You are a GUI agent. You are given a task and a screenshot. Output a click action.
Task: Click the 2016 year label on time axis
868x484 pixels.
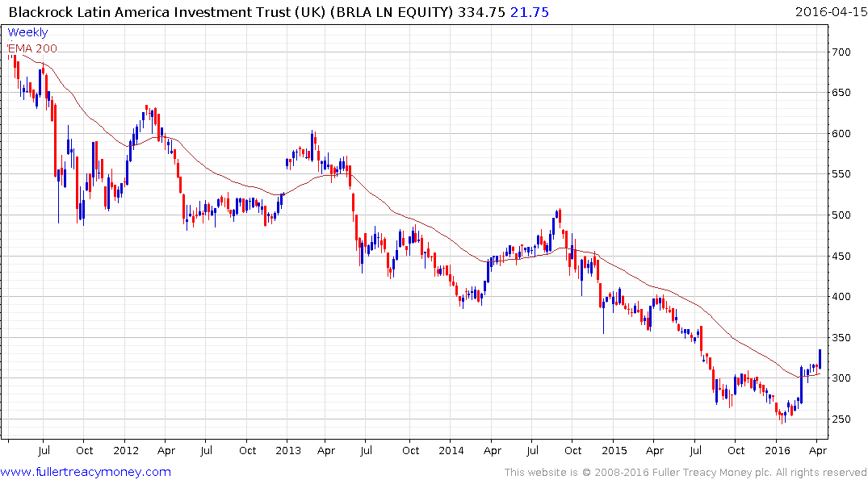point(778,450)
